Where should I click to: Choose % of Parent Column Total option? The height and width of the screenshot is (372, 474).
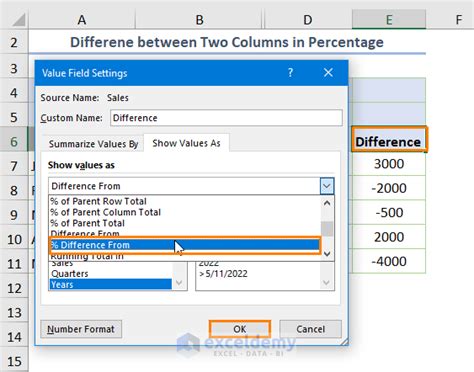(x=185, y=212)
